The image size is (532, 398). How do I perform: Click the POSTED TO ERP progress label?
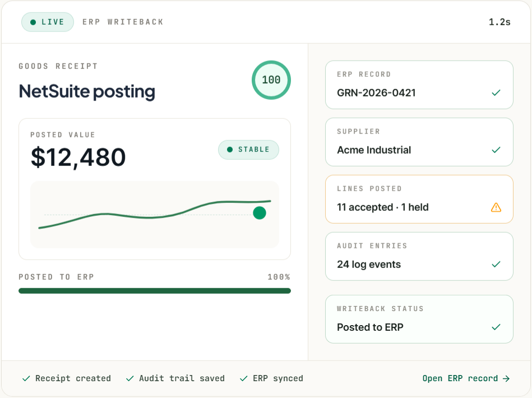[x=56, y=277]
